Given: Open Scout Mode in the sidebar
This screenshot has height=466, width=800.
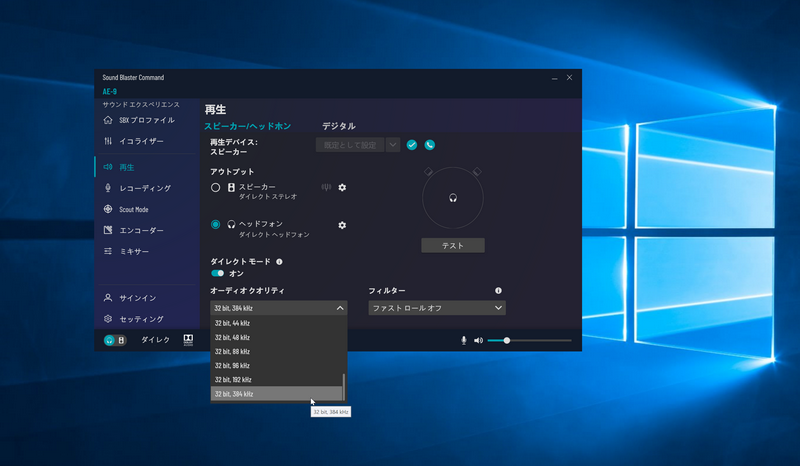Looking at the screenshot, I should coord(126,209).
